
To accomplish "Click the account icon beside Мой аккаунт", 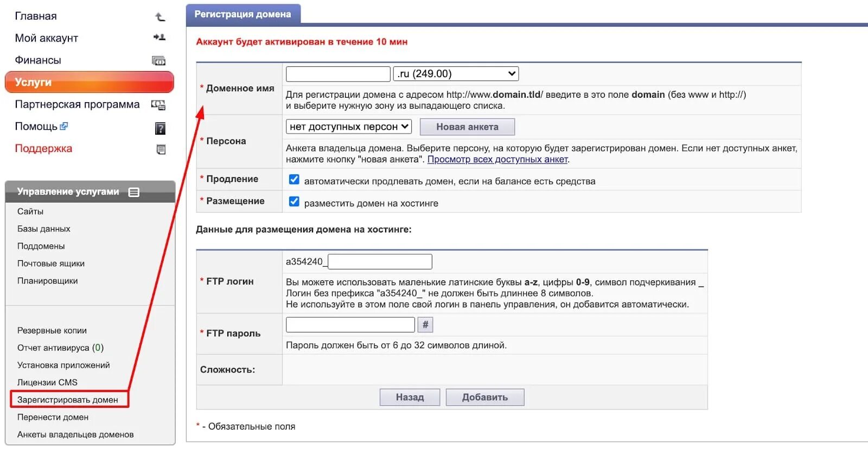I will pos(159,37).
